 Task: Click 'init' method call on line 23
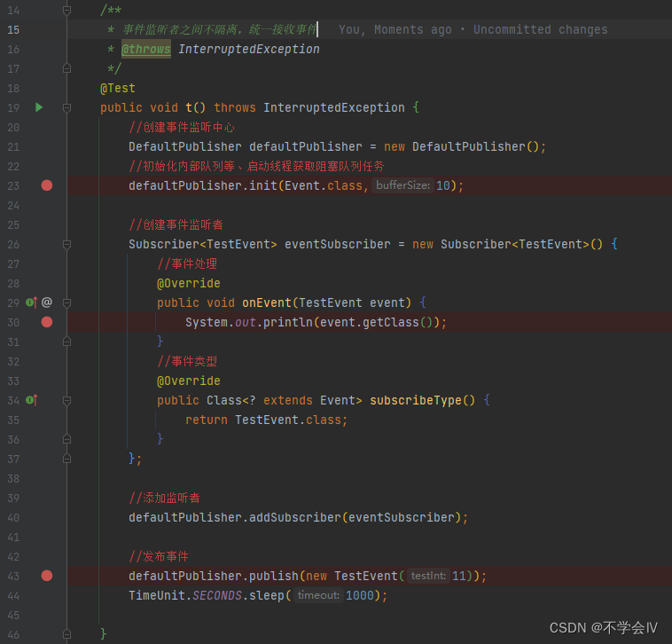click(x=263, y=185)
